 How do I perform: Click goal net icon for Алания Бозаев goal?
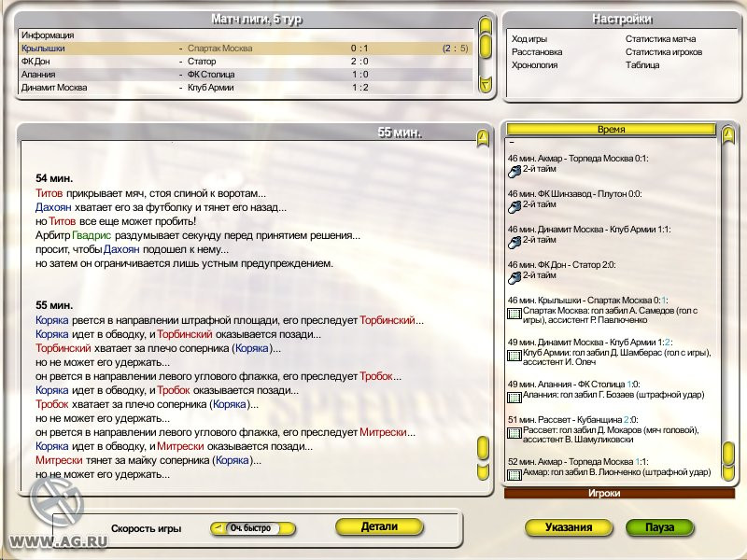514,398
